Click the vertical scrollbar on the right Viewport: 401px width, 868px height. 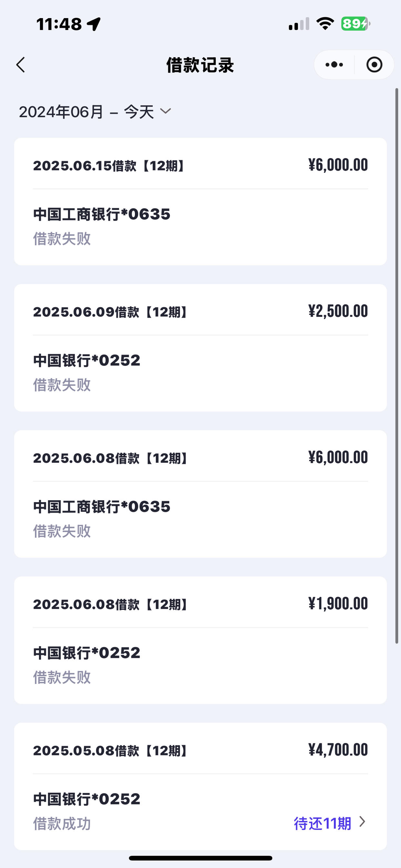396,366
